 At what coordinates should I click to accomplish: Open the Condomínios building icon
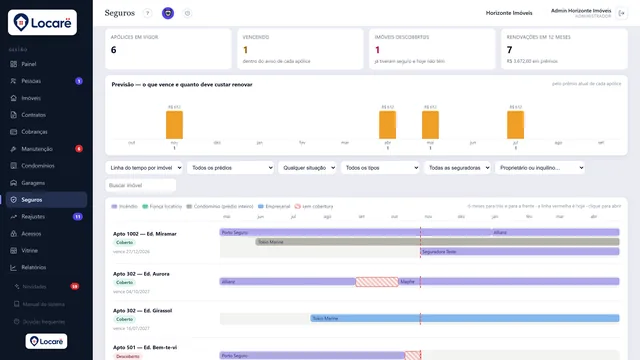click(x=13, y=166)
